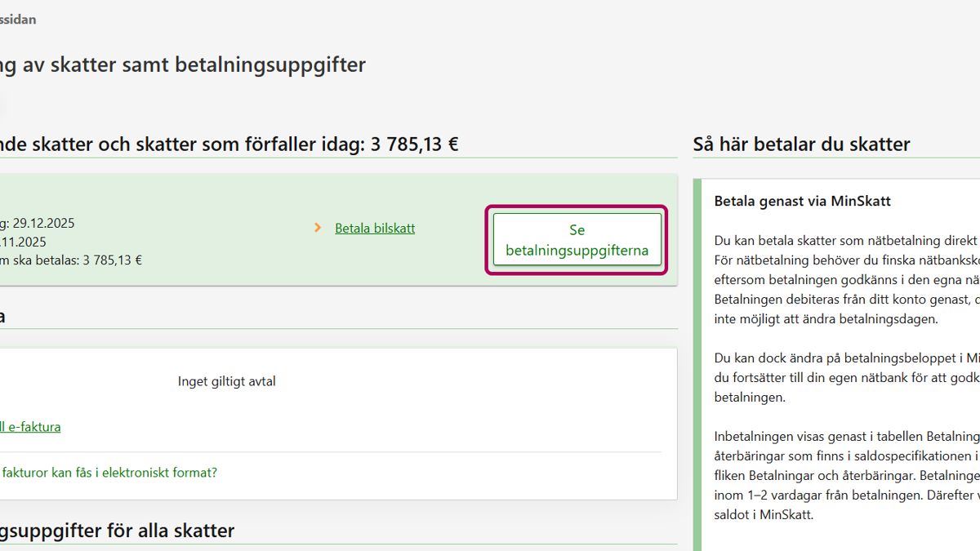Open the Betala bilskatt link
Viewport: 980px width, 551px height.
pyautogui.click(x=374, y=229)
